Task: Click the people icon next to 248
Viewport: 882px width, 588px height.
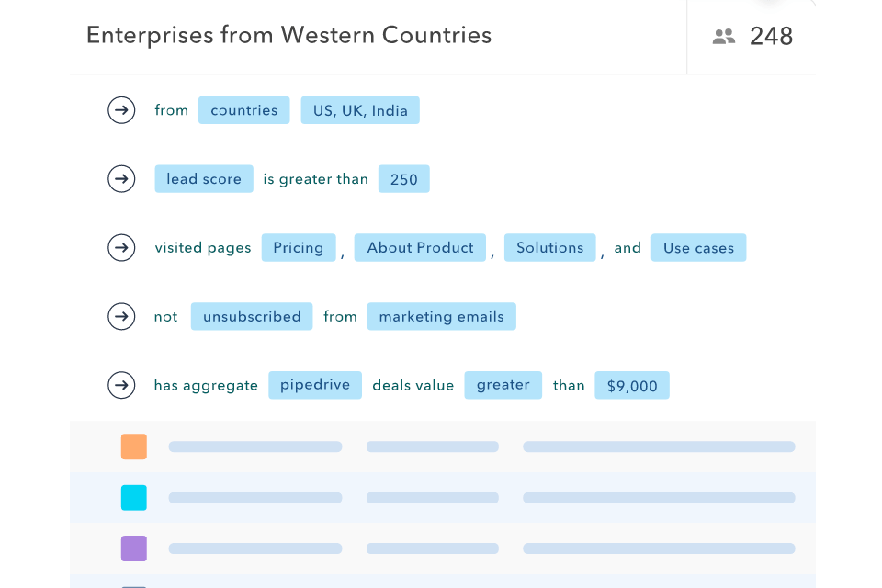Action: coord(724,37)
